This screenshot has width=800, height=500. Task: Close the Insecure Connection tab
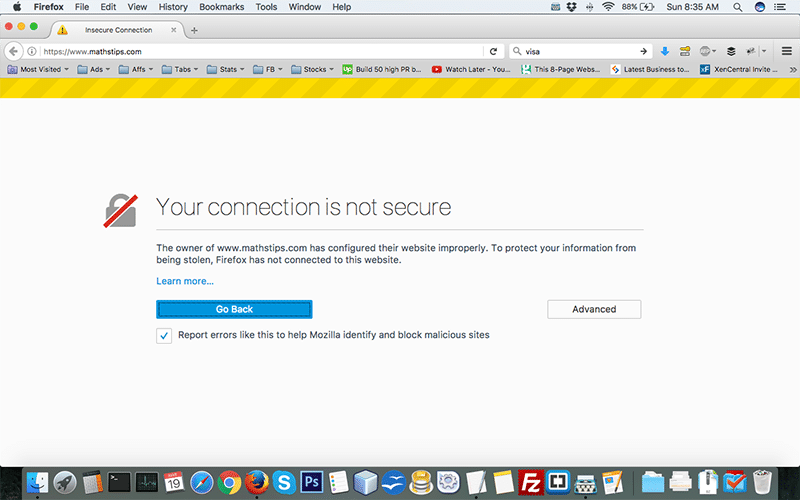pos(173,30)
